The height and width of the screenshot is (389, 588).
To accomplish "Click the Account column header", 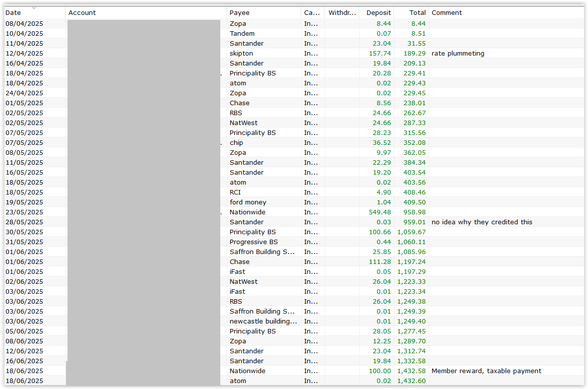I will 82,13.
